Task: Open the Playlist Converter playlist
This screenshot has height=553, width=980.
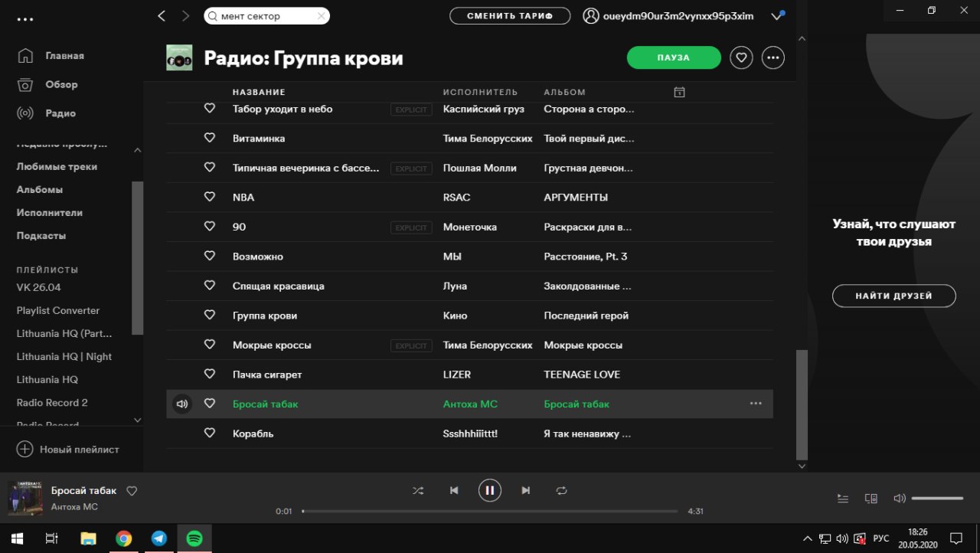Action: tap(58, 310)
